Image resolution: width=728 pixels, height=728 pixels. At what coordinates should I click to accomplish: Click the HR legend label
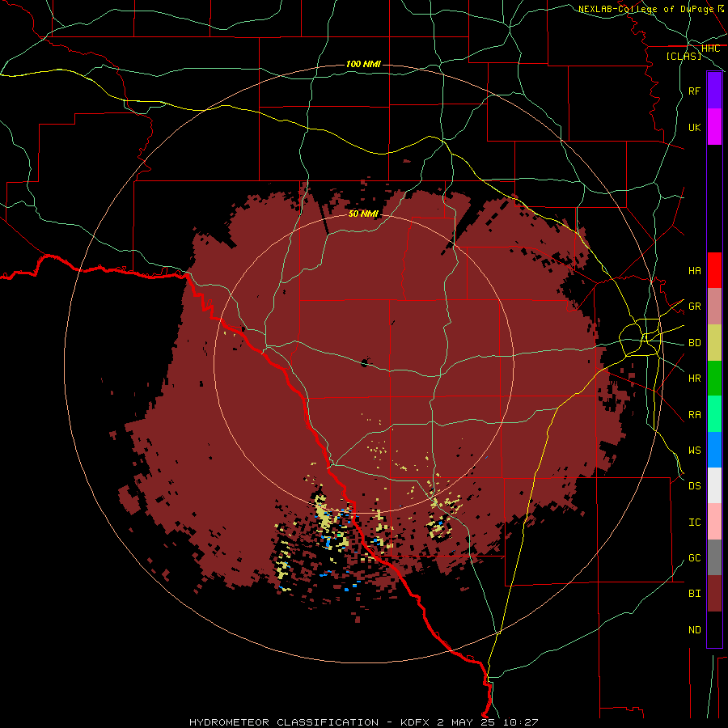pos(694,379)
